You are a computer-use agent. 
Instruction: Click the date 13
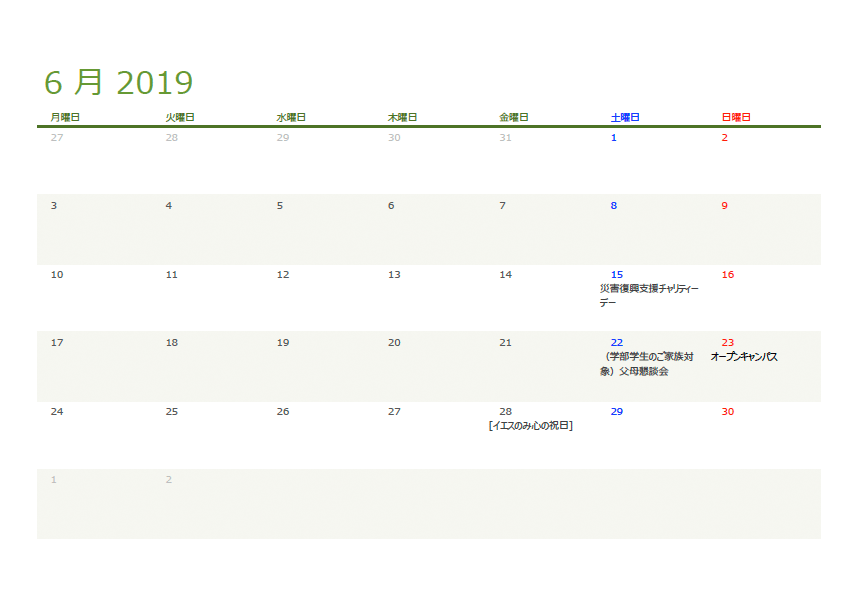coord(394,274)
